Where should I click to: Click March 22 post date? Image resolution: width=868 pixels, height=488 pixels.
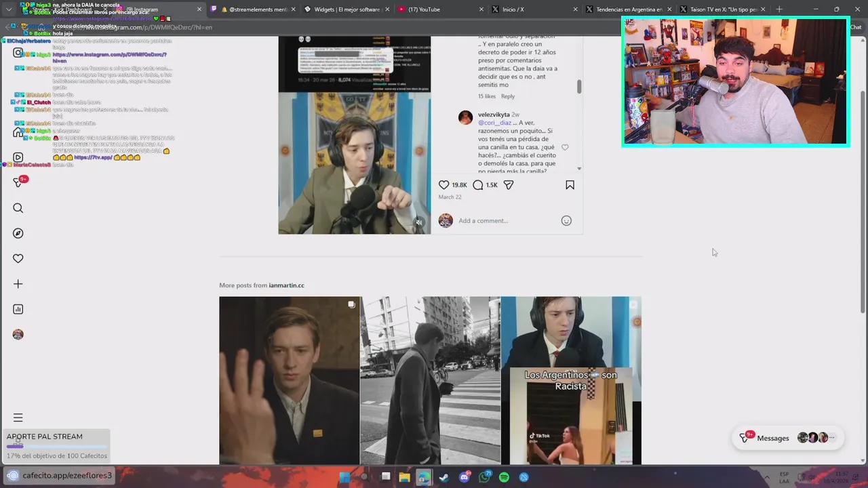450,197
